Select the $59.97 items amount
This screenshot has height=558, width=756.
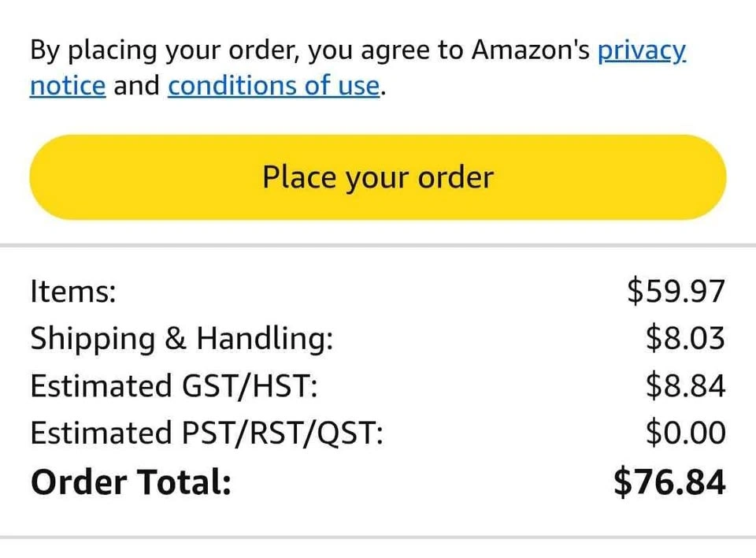point(676,292)
